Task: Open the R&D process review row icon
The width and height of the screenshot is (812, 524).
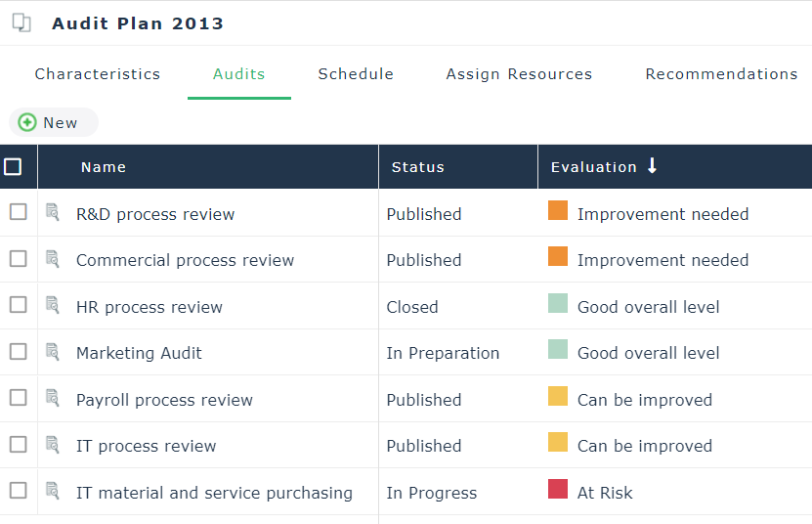Action: [53, 212]
